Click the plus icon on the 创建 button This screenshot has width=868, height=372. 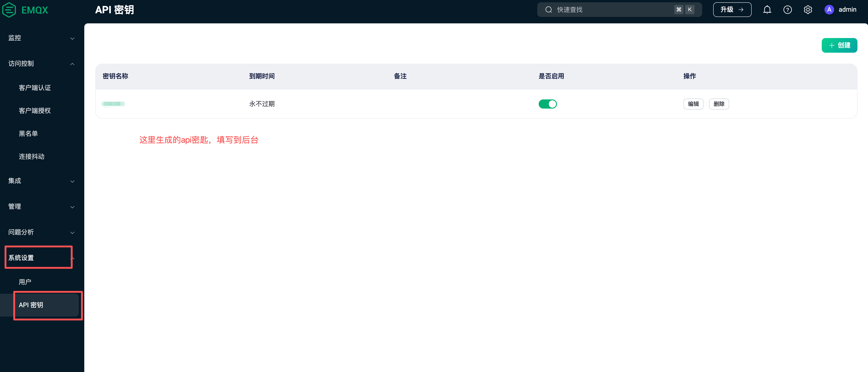click(832, 46)
